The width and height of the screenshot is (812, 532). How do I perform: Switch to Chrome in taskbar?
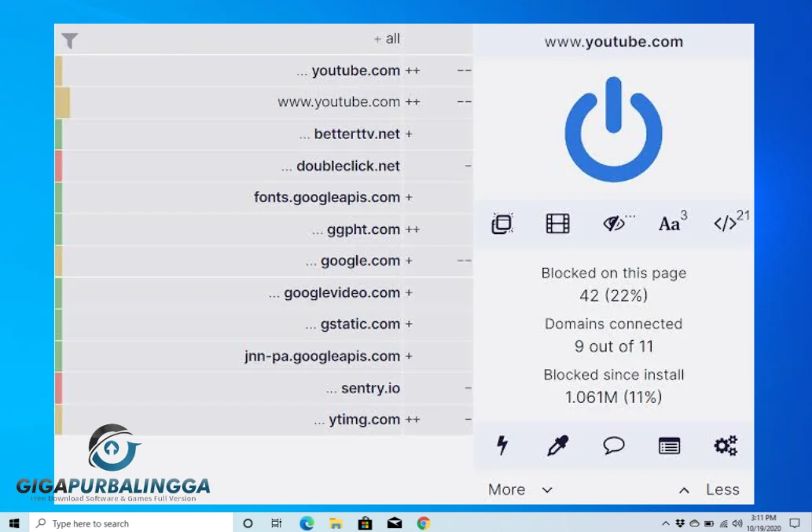click(x=424, y=523)
